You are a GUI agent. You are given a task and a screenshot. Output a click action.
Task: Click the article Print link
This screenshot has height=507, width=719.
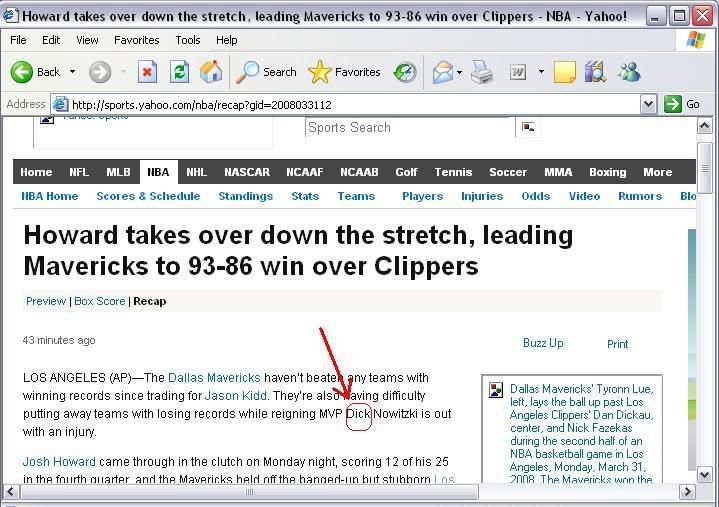(618, 344)
